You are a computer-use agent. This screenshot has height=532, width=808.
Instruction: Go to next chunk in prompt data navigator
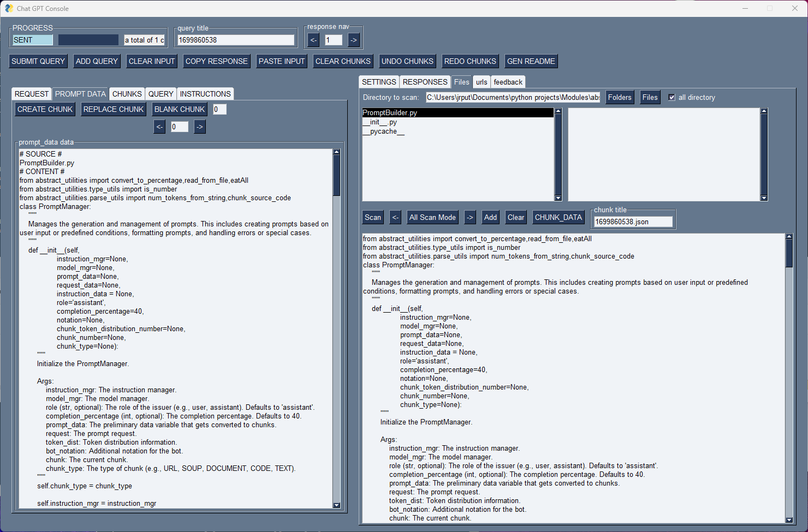pos(200,127)
